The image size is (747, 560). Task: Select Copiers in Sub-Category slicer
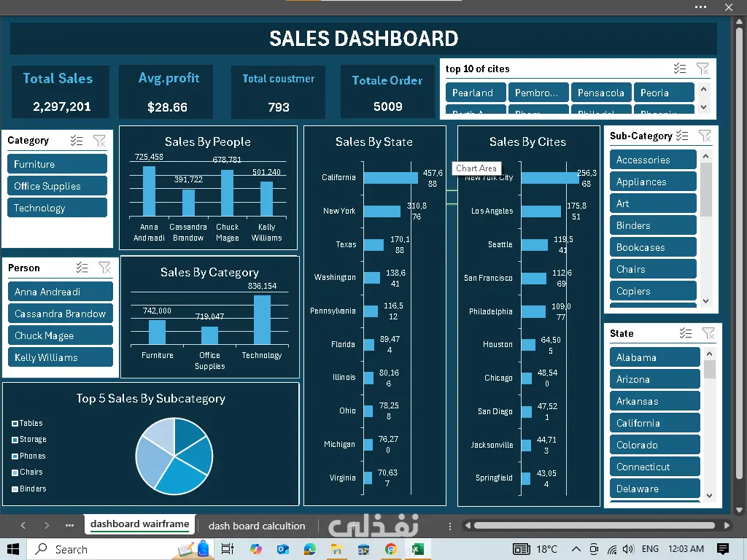click(x=653, y=291)
